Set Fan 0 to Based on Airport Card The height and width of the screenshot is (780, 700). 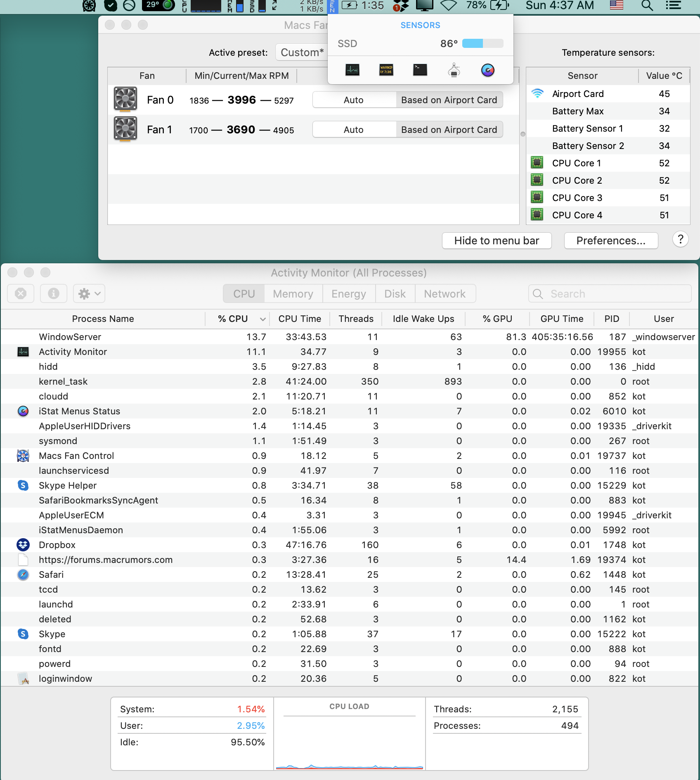click(449, 100)
